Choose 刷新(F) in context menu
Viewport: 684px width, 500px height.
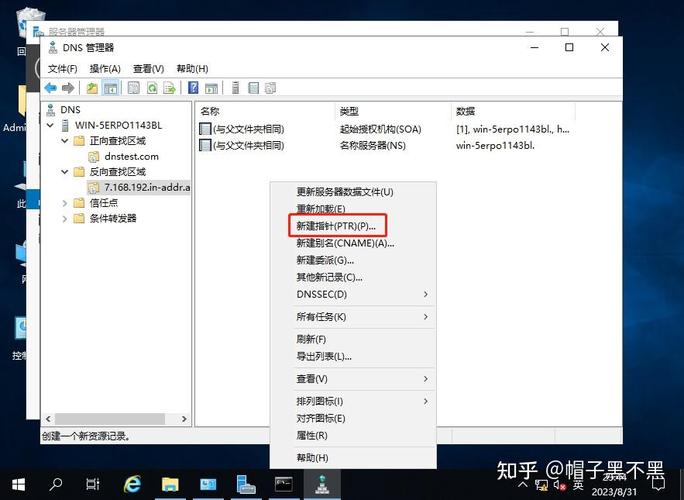(x=353, y=339)
